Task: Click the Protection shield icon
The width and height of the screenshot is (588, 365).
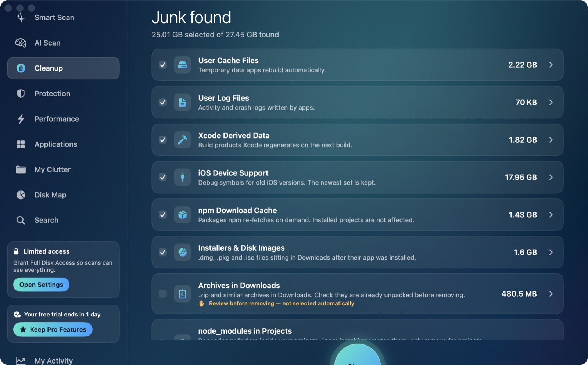Action: [21, 94]
